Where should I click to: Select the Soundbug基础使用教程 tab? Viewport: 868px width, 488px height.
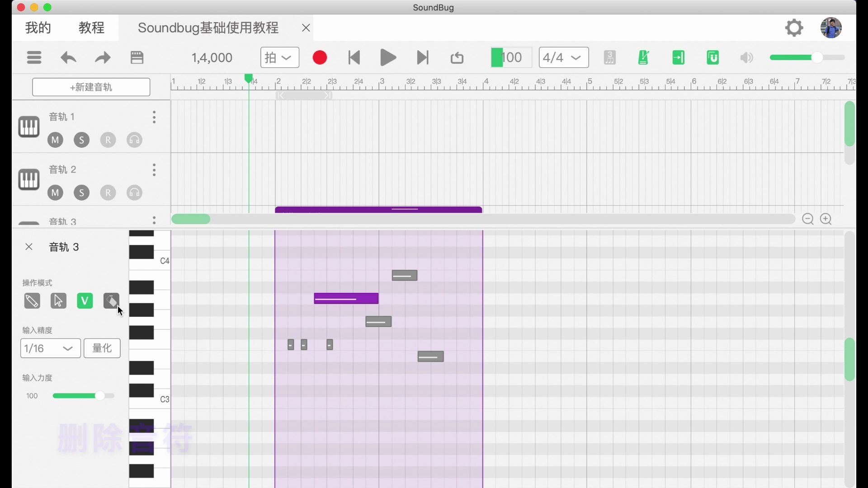pos(208,28)
